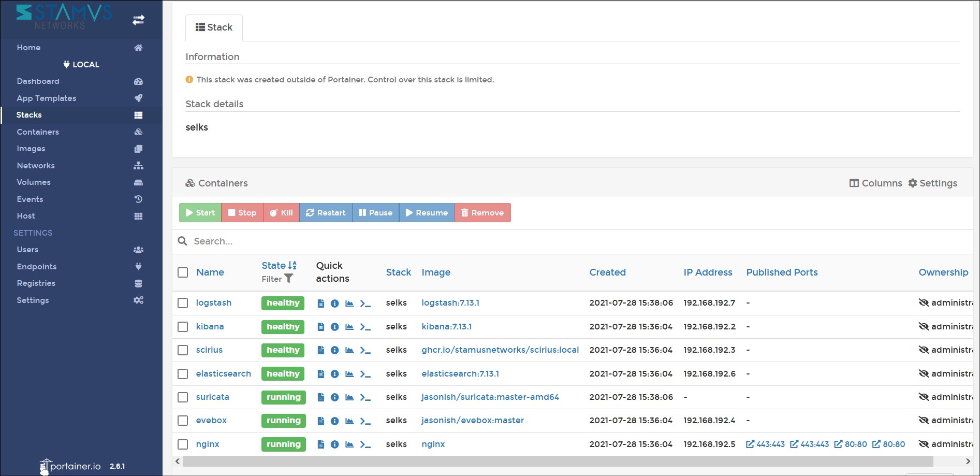Open console icon for logstash container

[365, 304]
